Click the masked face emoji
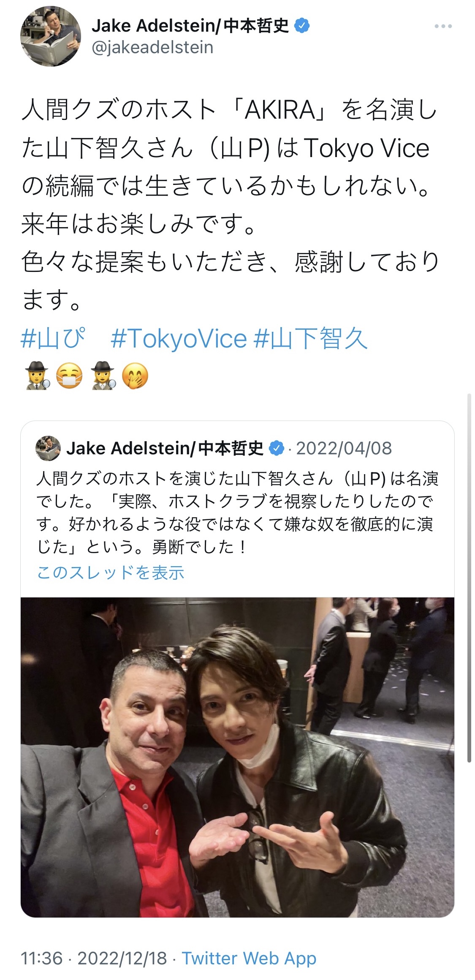 pyautogui.click(x=70, y=376)
